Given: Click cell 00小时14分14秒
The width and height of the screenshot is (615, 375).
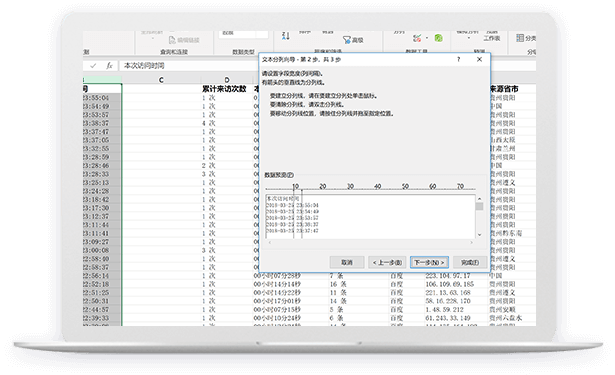Looking at the screenshot, I should pos(277,284).
